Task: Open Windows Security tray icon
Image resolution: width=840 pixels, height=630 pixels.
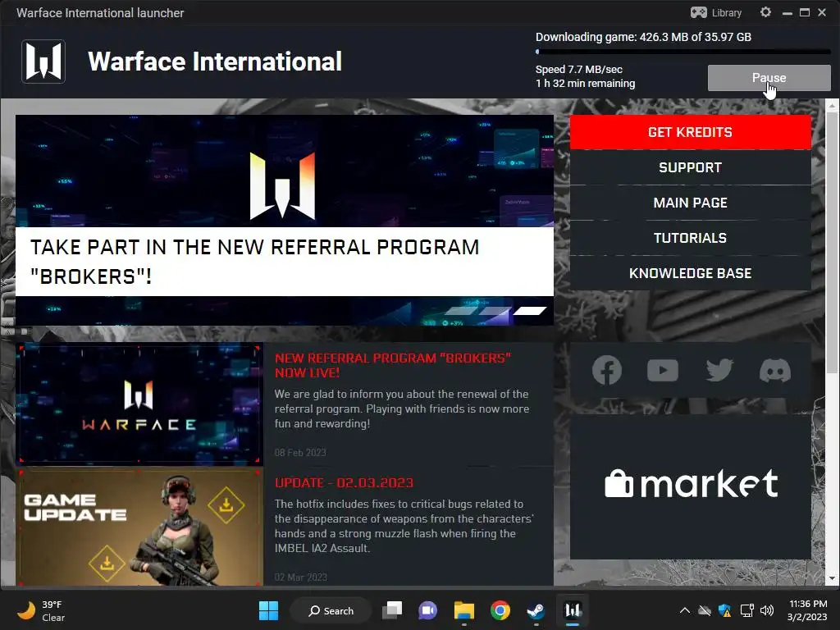Action: coord(725,610)
